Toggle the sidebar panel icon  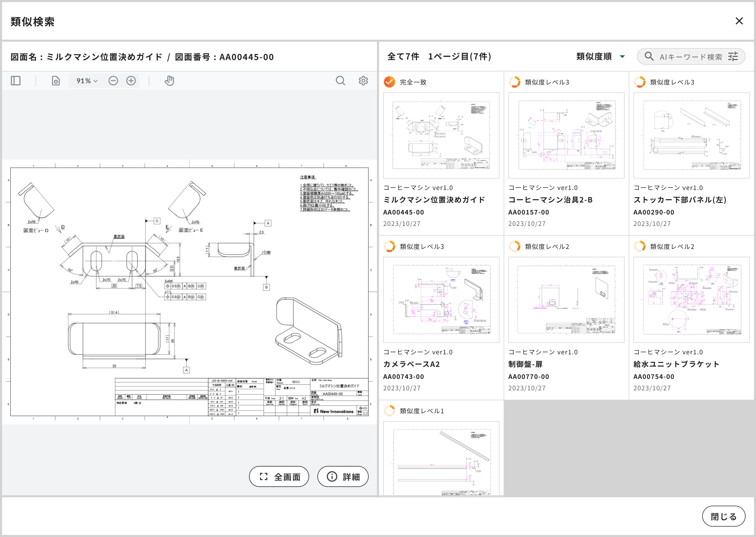coord(16,81)
